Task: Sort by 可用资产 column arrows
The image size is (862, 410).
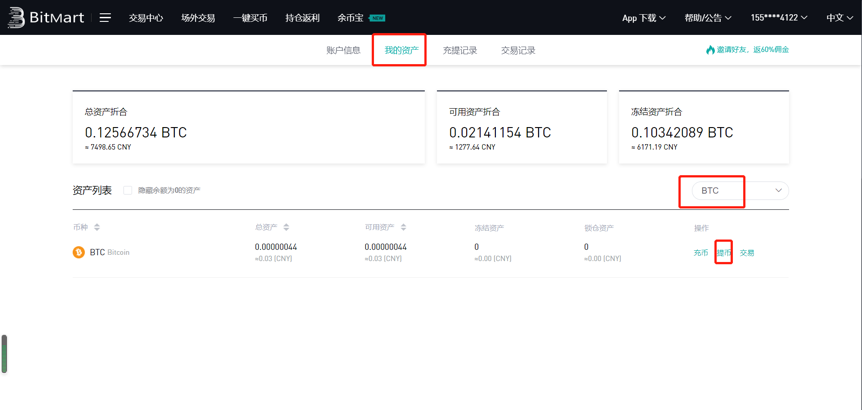Action: (x=403, y=228)
